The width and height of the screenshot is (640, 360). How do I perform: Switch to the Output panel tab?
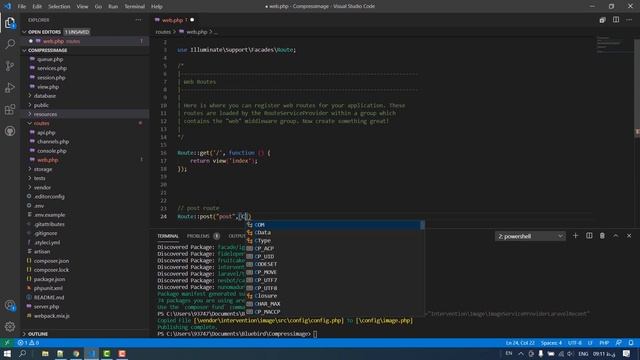[x=237, y=236]
